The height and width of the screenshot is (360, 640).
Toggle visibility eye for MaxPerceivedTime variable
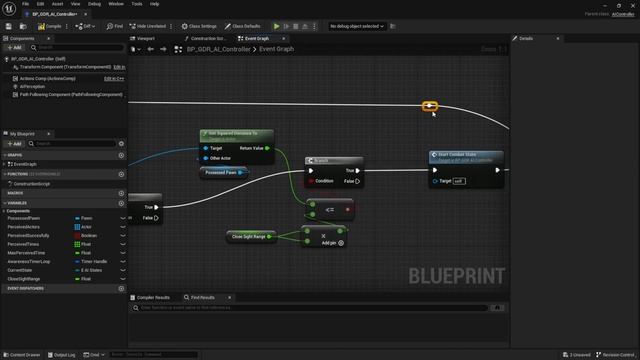(x=122, y=253)
